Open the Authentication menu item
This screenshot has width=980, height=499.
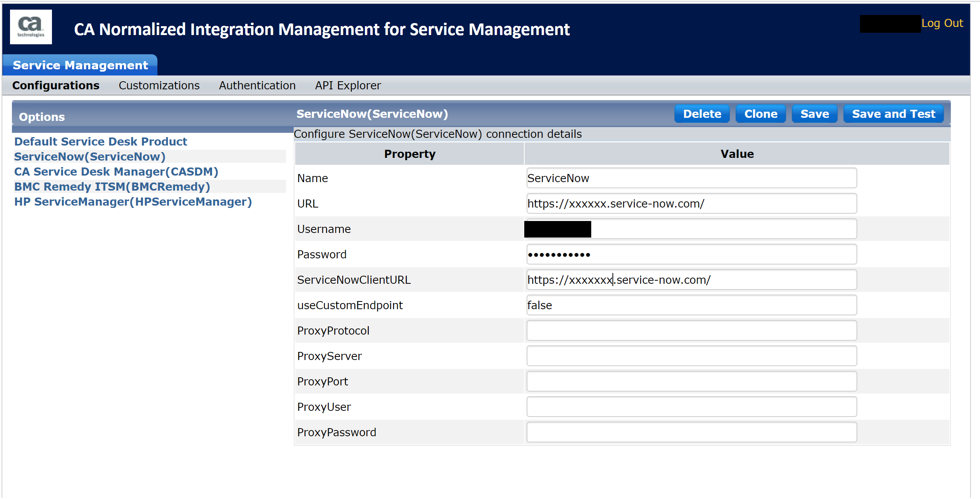(257, 85)
